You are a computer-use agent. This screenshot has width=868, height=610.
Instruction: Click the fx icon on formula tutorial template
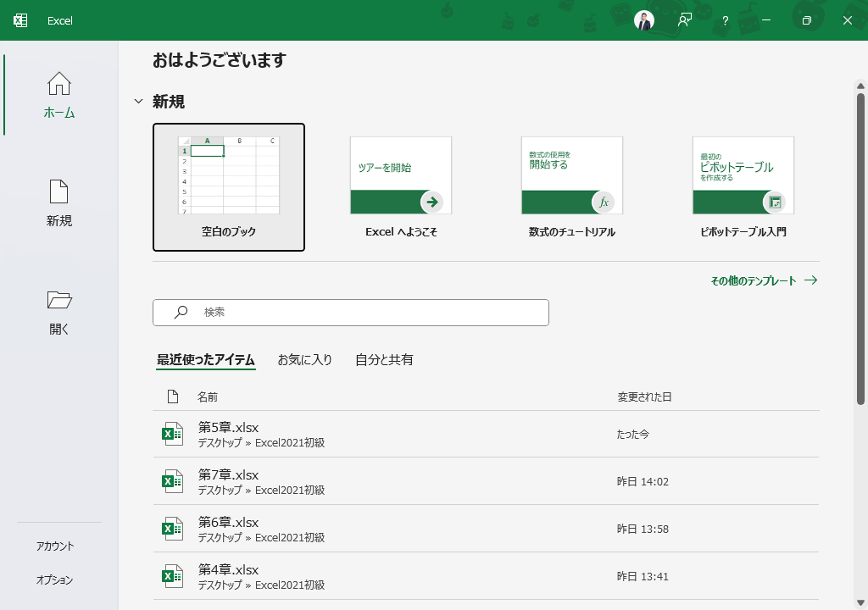click(604, 202)
